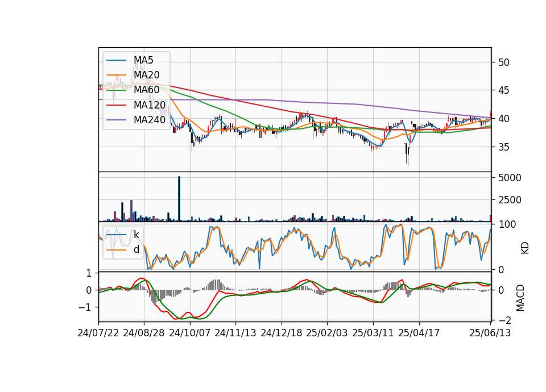Click the price axis value 50
Viewport: 546px width, 392px height.
point(504,62)
